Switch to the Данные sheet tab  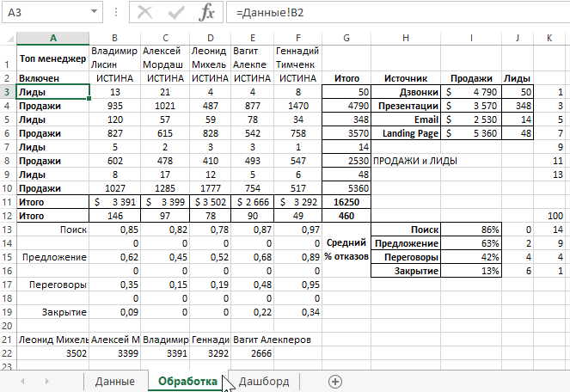pyautogui.click(x=114, y=381)
